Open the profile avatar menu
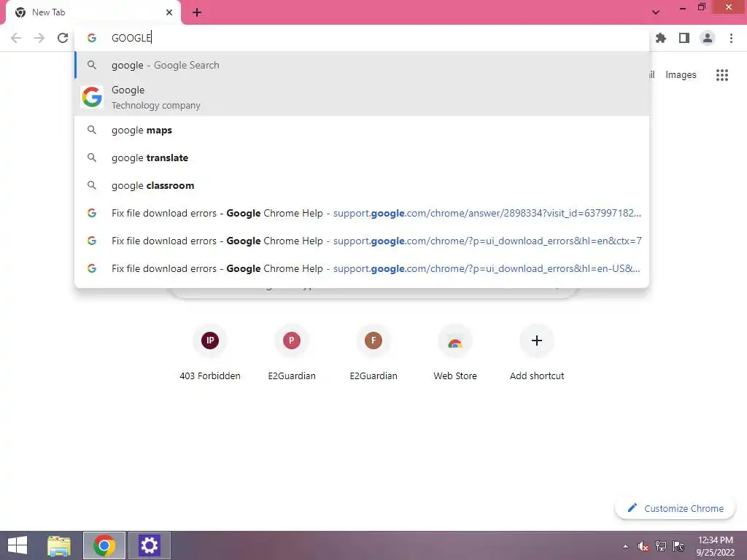 708,38
